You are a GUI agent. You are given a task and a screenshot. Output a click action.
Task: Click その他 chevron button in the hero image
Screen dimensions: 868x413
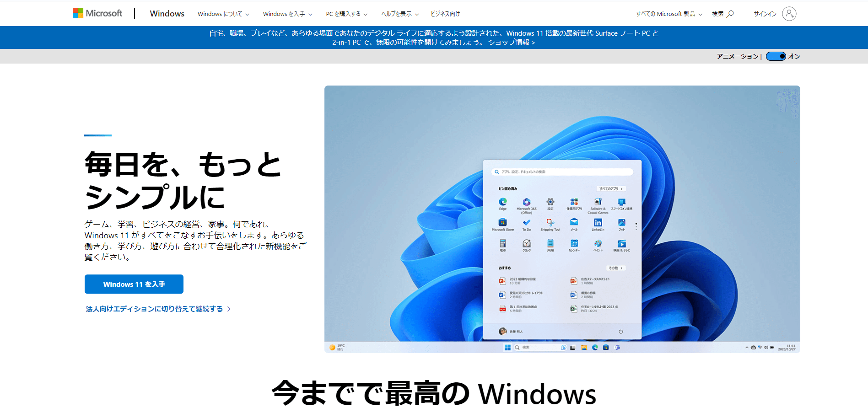pyautogui.click(x=616, y=268)
